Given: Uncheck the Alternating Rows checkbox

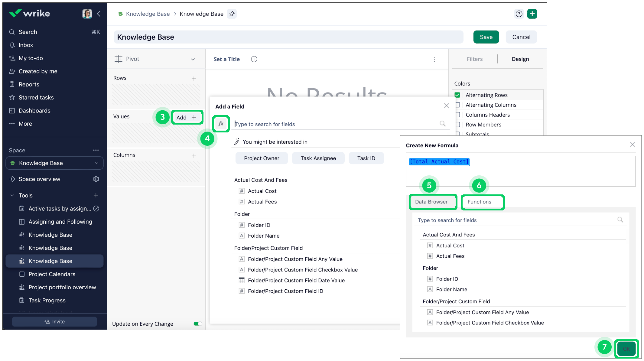Looking at the screenshot, I should click(457, 95).
